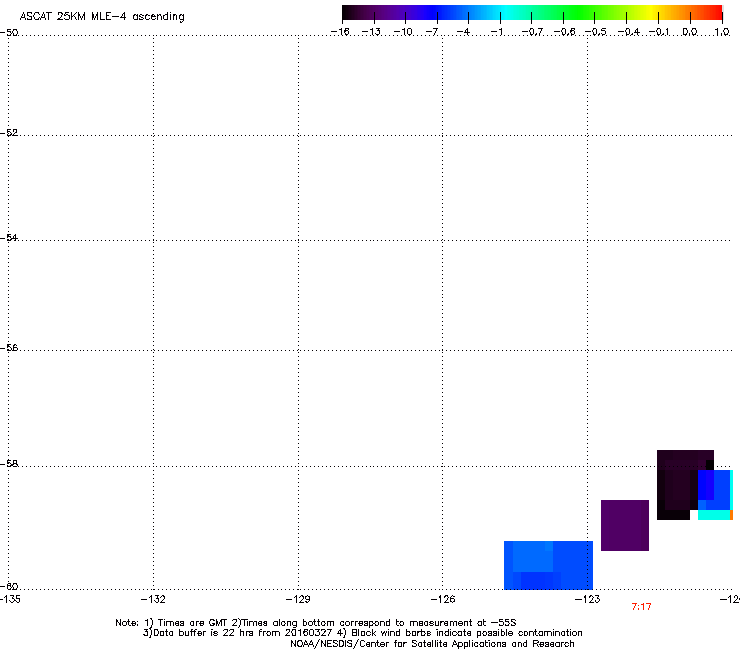Click the -58 latitude axis label
Viewport: 740px width, 650px height.
(x=9, y=464)
